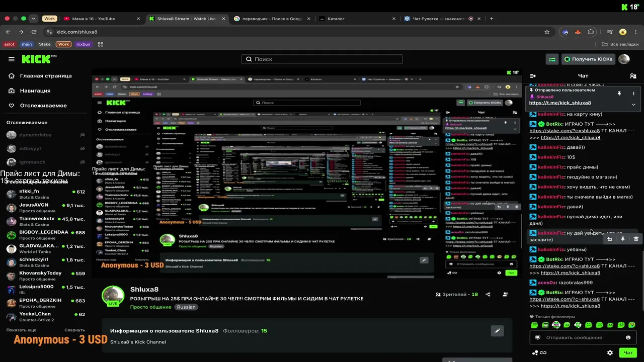This screenshot has width=644, height=362.
Task: Edit Shluxa8 channel information with pencil
Action: click(497, 331)
